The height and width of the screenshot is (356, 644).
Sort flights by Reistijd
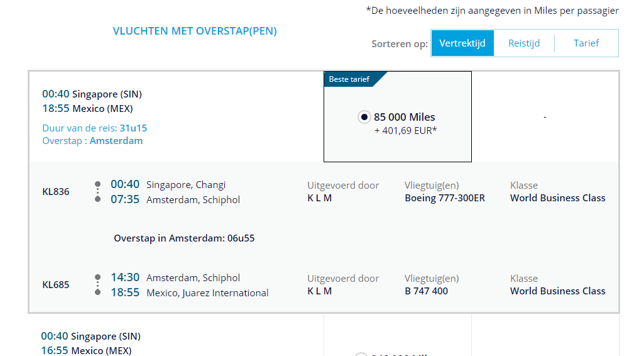coord(525,43)
